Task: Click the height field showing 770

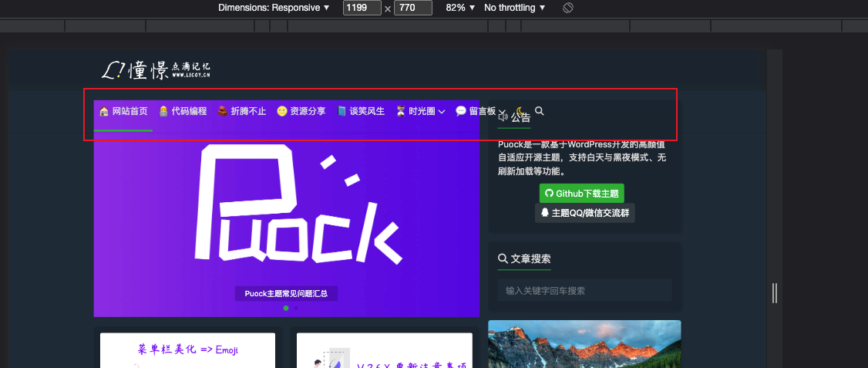Action: 413,8
